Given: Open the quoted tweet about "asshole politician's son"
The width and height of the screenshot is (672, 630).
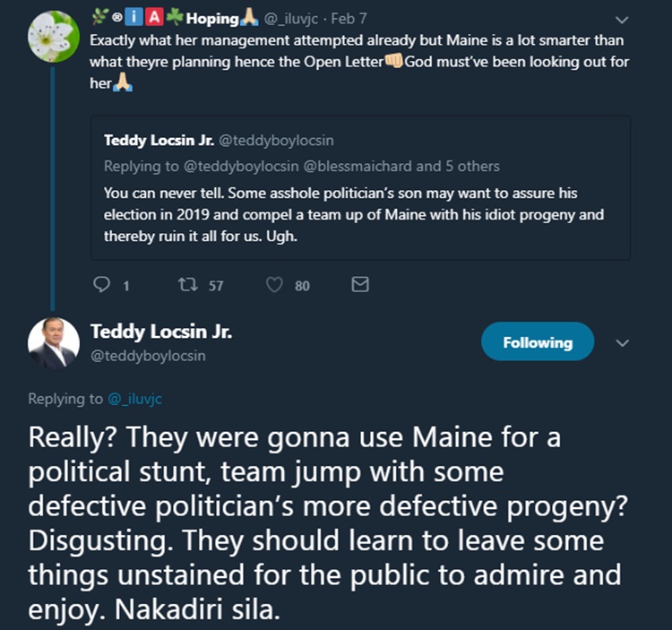Looking at the screenshot, I should click(359, 215).
